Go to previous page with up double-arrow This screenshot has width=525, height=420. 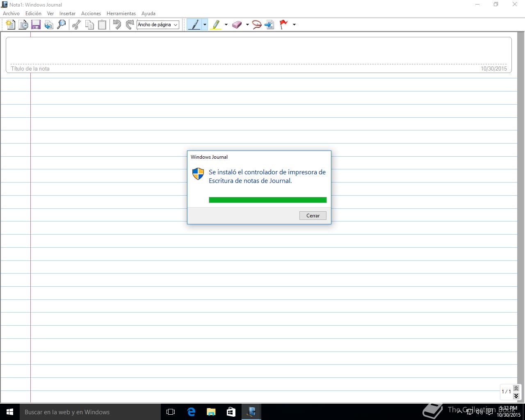tap(516, 388)
